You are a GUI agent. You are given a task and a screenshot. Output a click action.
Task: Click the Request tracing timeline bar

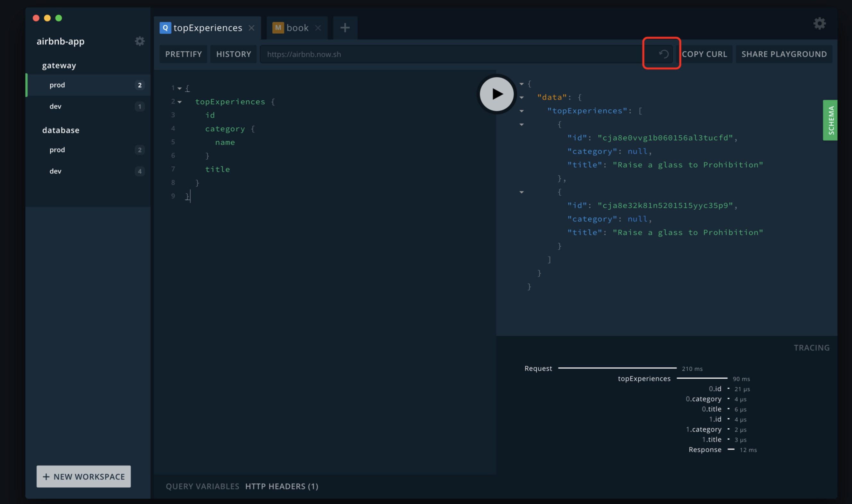coord(618,368)
